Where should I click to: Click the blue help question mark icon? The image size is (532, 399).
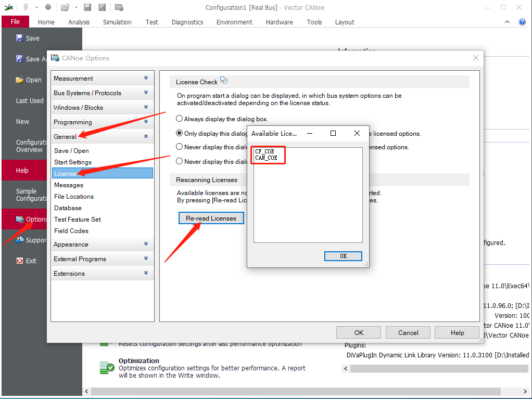[522, 22]
